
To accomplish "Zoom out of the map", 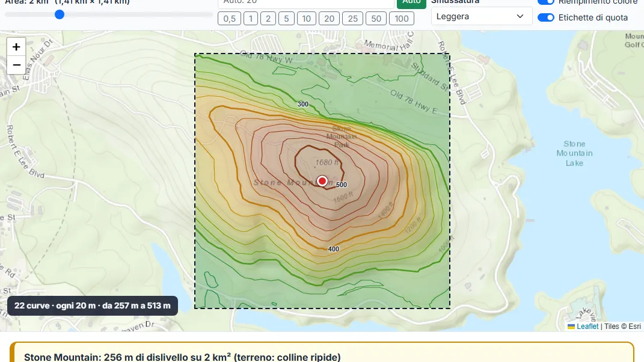I will 16,65.
